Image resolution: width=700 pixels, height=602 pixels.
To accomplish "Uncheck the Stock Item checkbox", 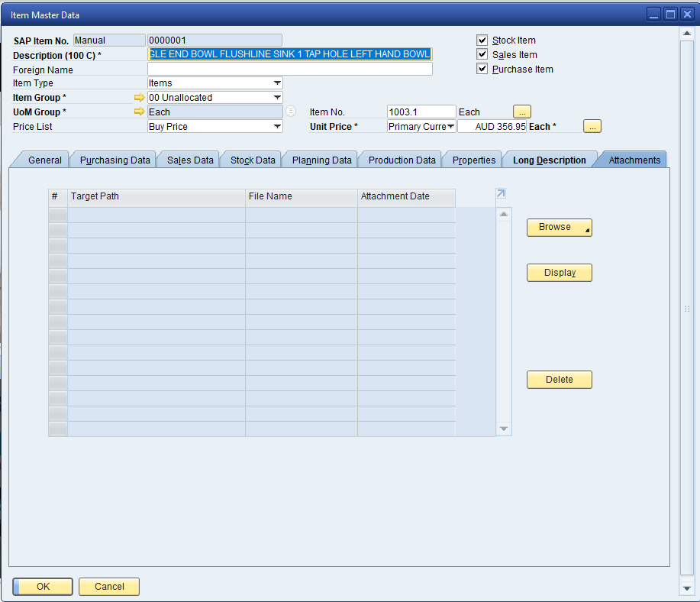I will (x=482, y=40).
